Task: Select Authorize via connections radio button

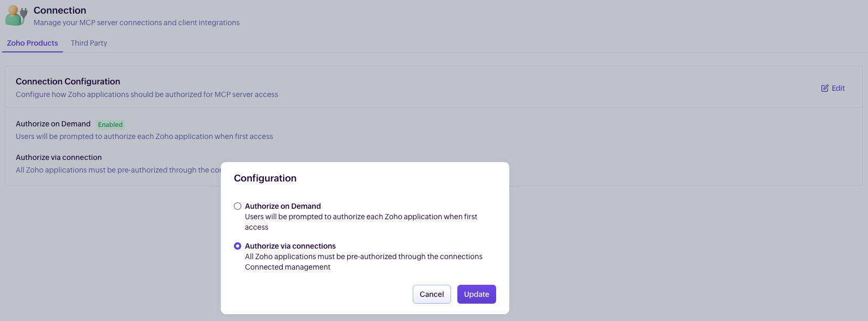Action: click(238, 246)
